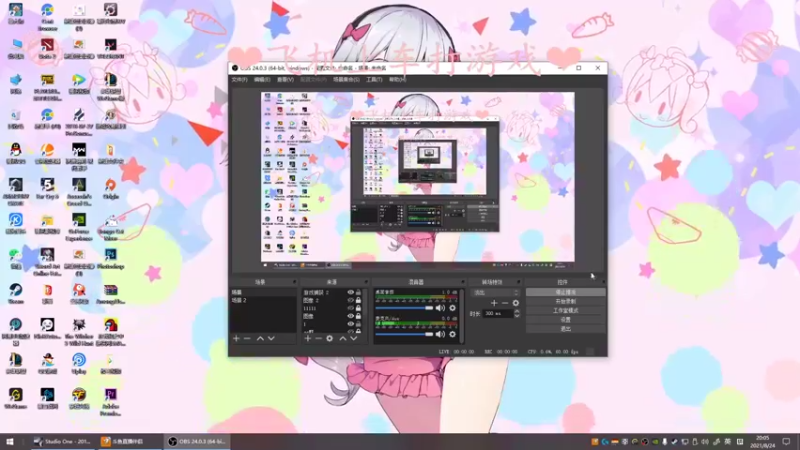This screenshot has width=800, height=450.
Task: Mute the 麦克风/Aux speaker icon
Action: pyautogui.click(x=440, y=334)
